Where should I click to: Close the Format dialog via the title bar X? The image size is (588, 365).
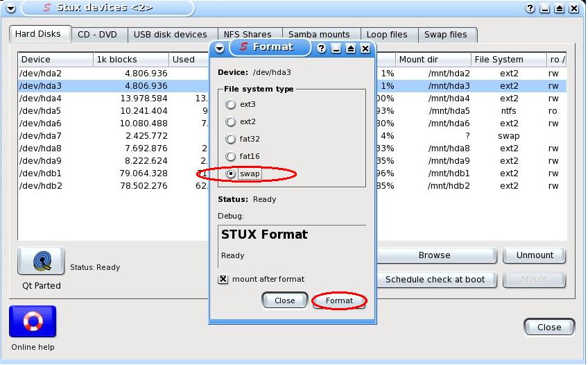365,49
